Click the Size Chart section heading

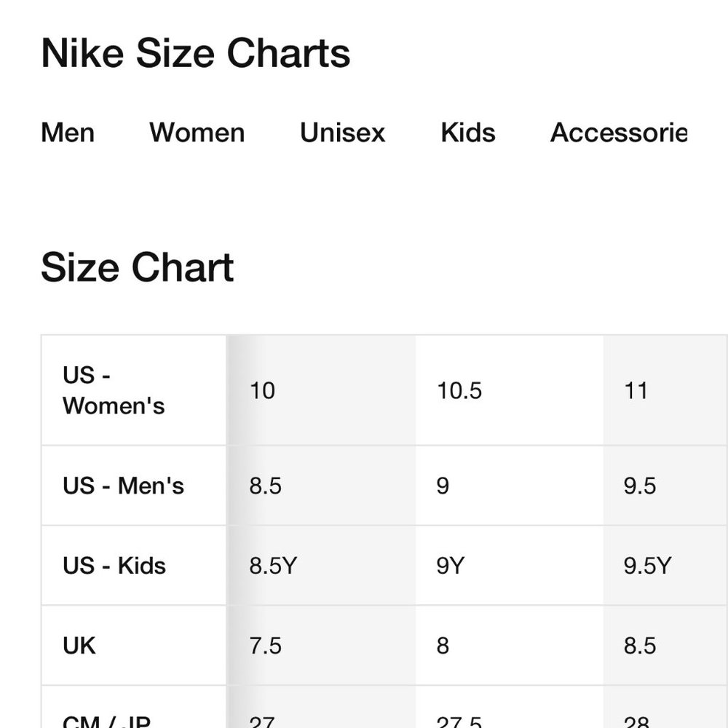138,267
